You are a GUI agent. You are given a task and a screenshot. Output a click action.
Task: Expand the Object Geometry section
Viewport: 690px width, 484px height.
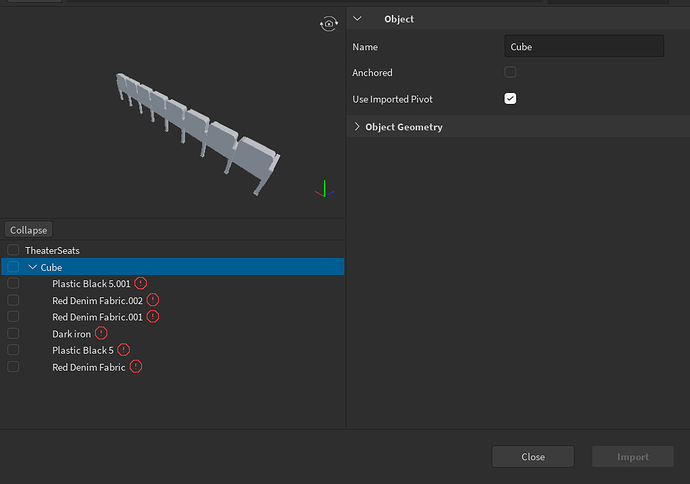358,127
